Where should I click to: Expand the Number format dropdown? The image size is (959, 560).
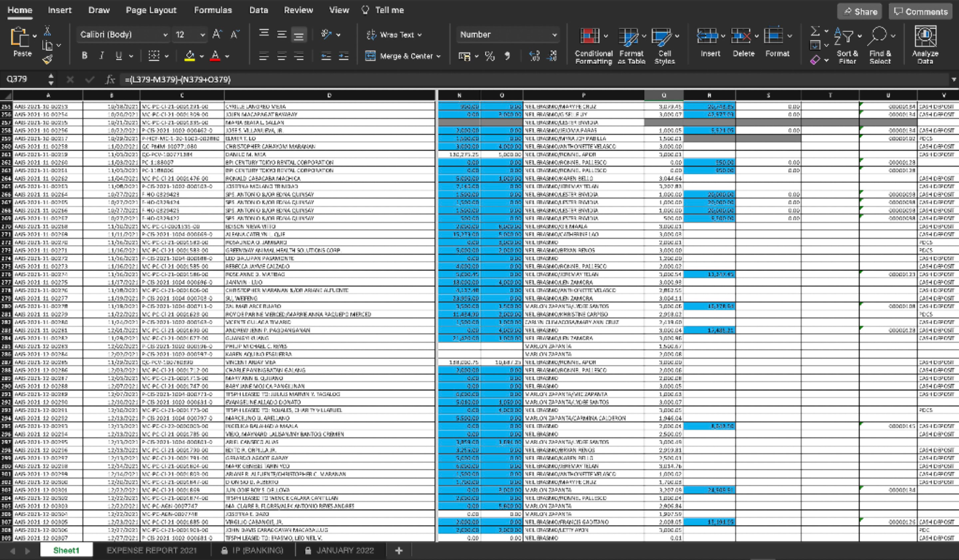click(x=554, y=35)
